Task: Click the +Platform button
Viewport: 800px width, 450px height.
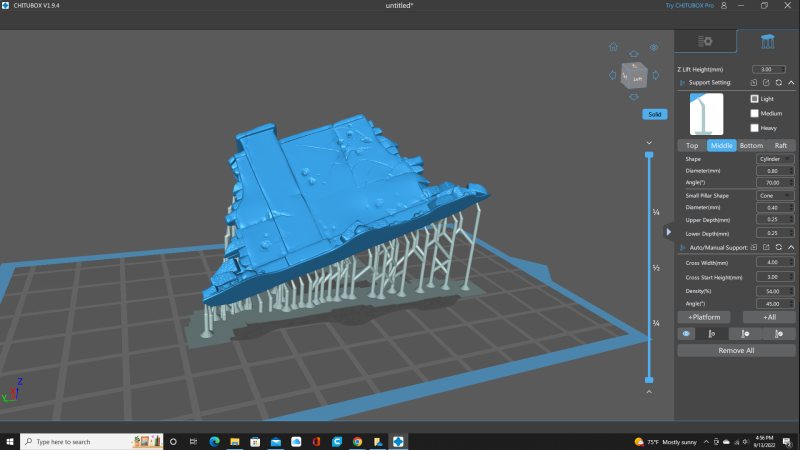Action: [x=704, y=317]
